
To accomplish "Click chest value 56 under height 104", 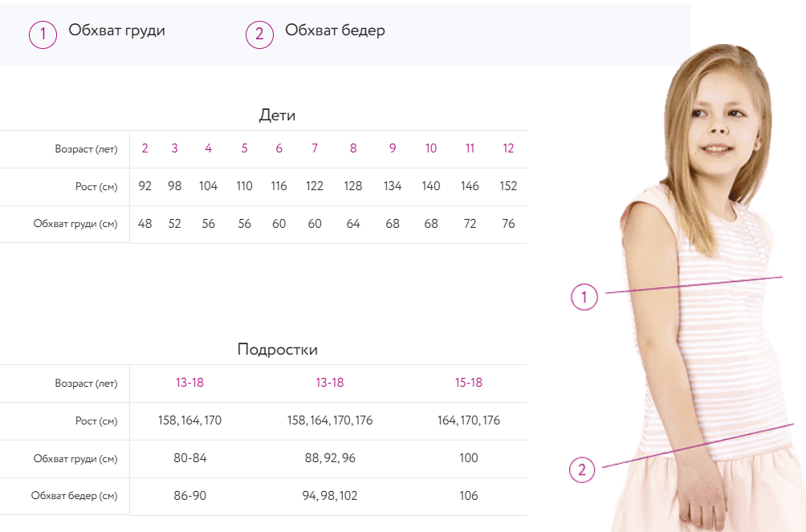I will point(208,224).
